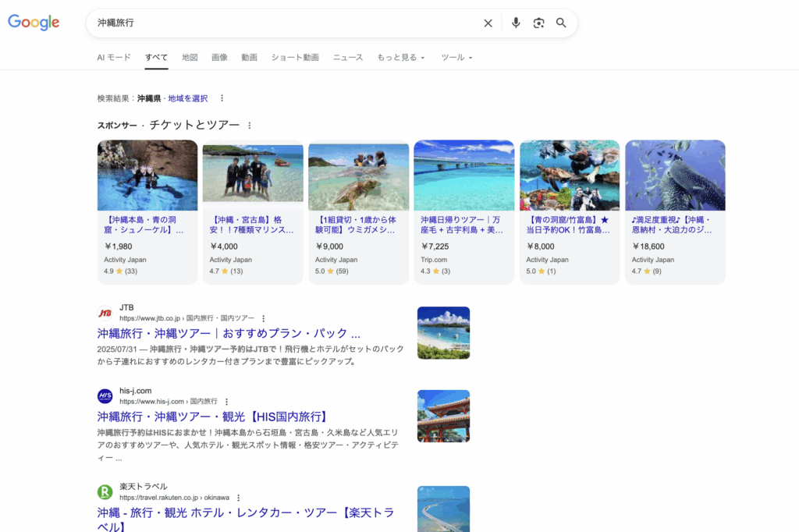Open the ツール dropdown

[456, 58]
